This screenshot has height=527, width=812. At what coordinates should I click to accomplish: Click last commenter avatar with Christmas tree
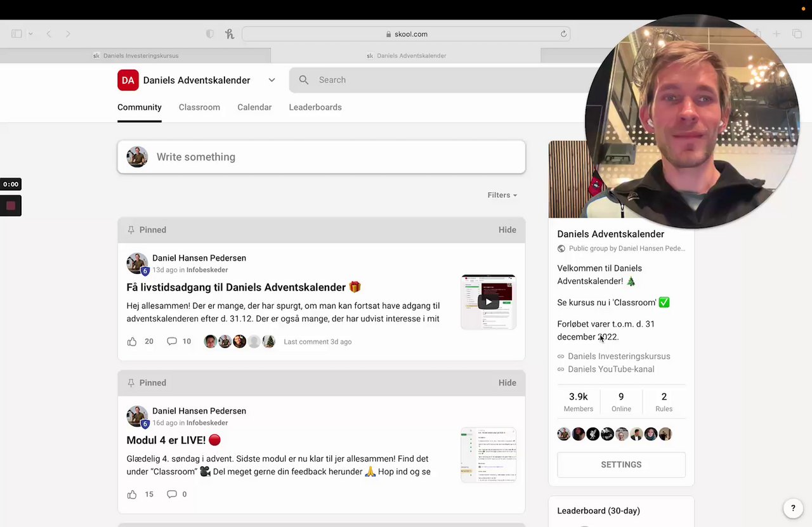pos(269,341)
